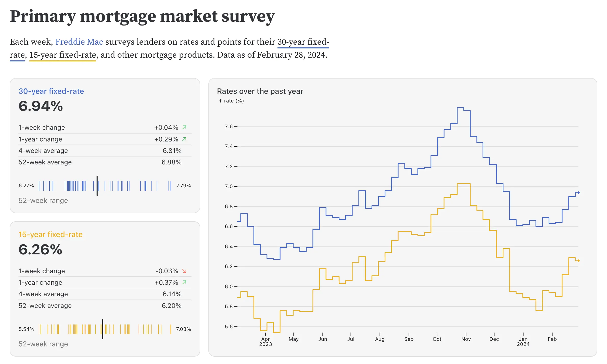Image resolution: width=607 pixels, height=364 pixels.
Task: Click the rate (%) axis up arrow
Action: point(220,101)
